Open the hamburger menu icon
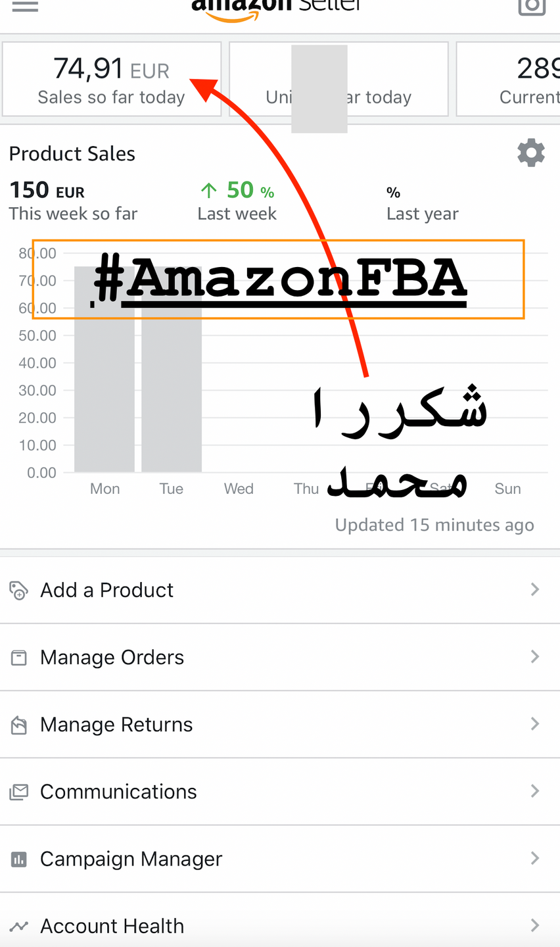The image size is (560, 947). (25, 7)
